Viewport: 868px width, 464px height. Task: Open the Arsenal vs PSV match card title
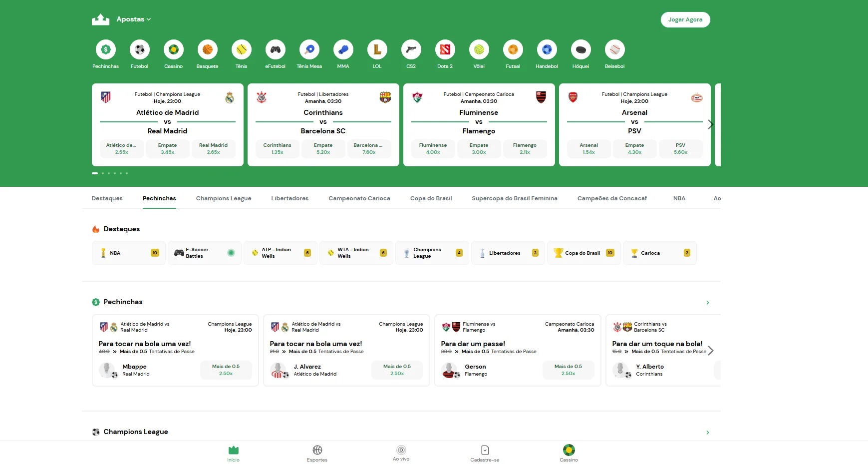point(634,122)
